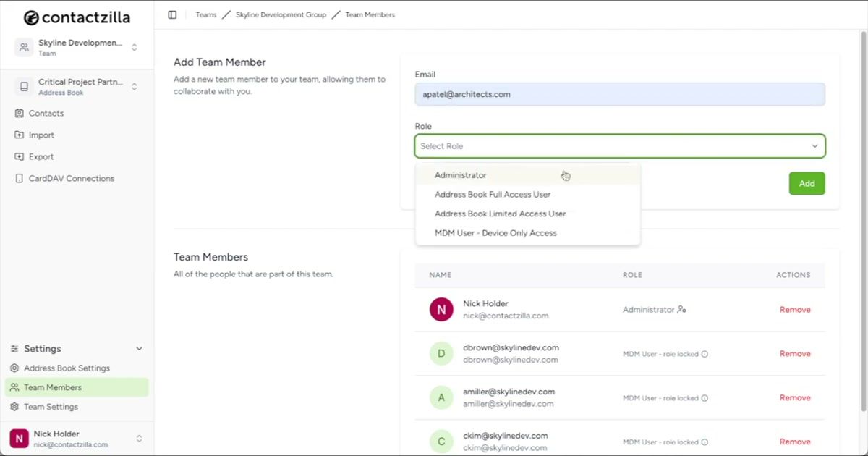
Task: Click the Team Settings gear icon
Action: click(14, 407)
